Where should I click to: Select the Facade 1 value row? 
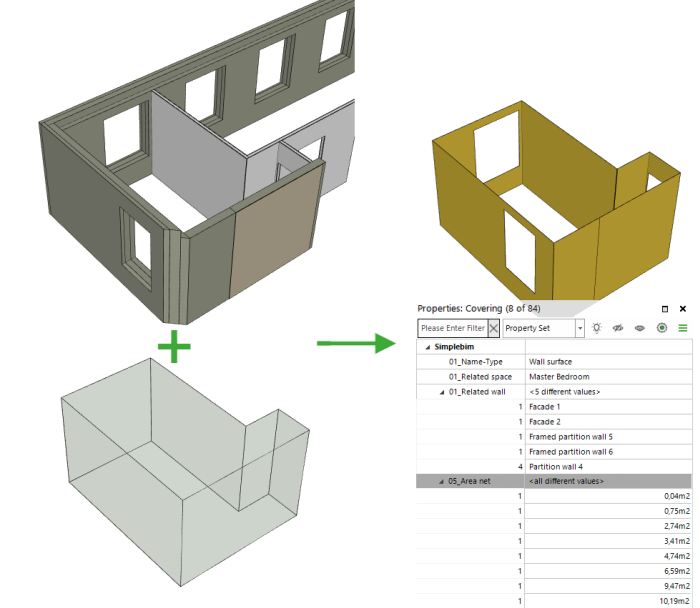(608, 407)
